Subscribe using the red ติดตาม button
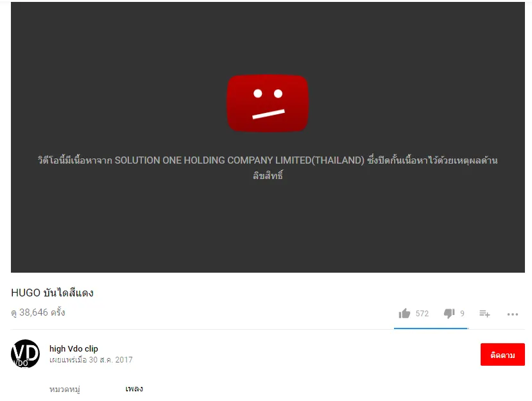 pos(502,355)
